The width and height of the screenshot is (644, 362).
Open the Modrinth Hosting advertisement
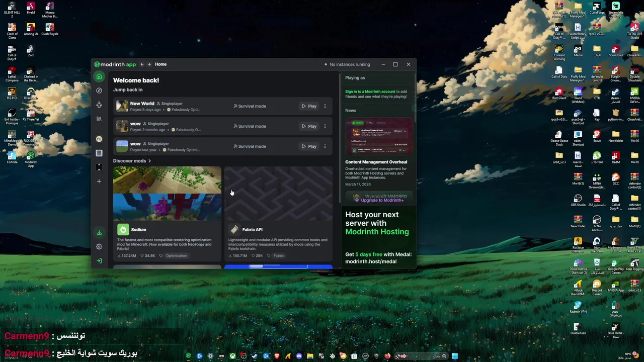pyautogui.click(x=378, y=236)
